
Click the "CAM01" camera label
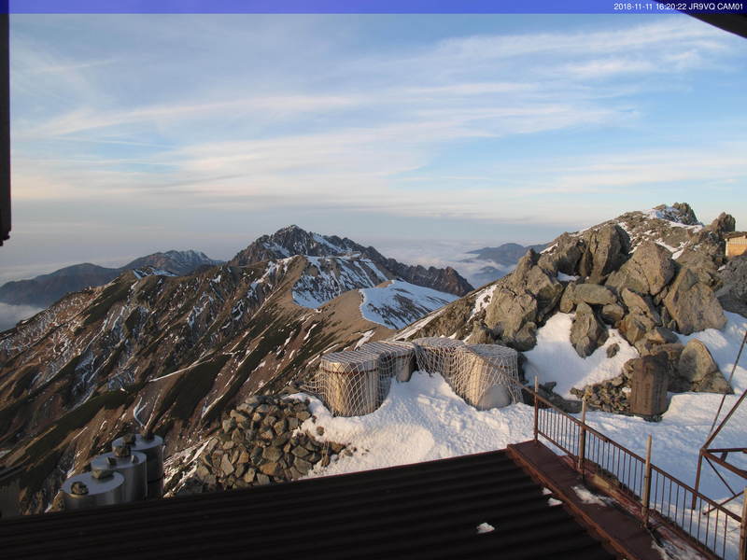[730, 7]
